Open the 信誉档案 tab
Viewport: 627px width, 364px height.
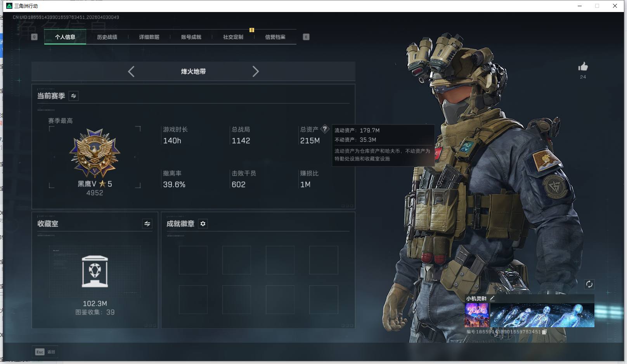pos(275,37)
